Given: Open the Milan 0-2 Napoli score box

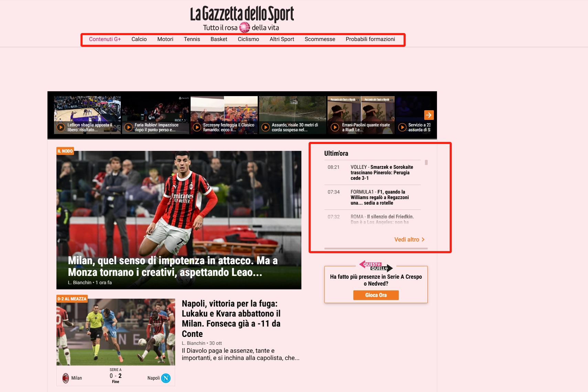Looking at the screenshot, I should coord(116,376).
